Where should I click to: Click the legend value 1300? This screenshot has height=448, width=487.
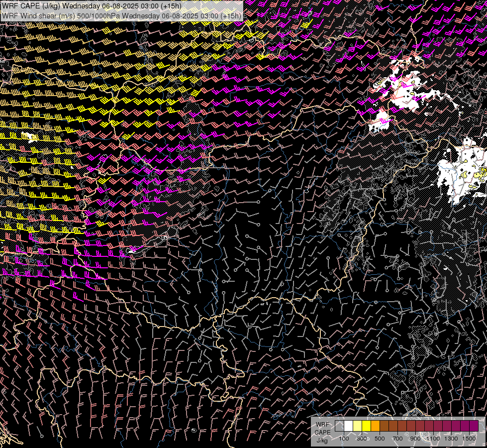point(451,439)
